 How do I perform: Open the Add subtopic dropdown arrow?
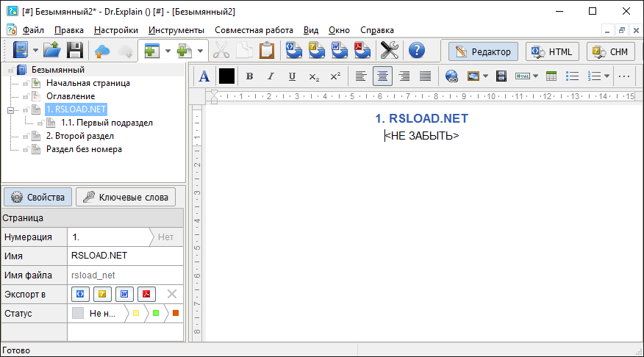[x=200, y=51]
